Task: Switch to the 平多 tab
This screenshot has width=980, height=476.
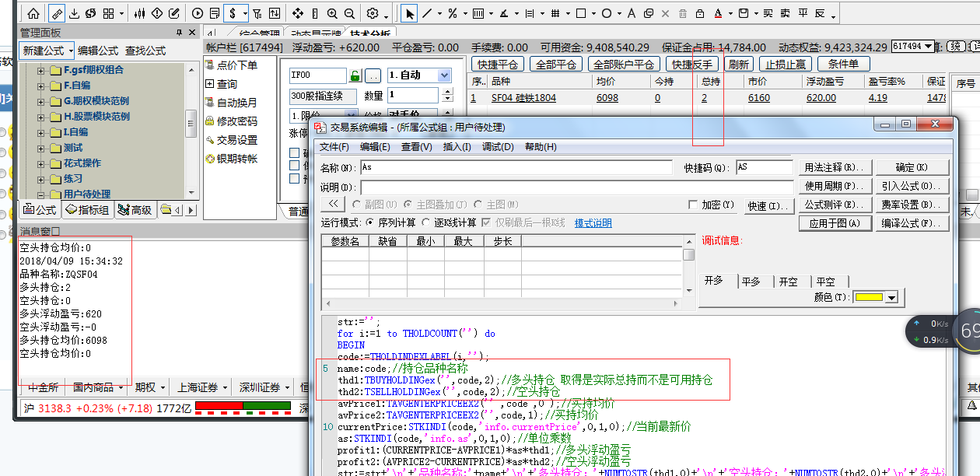Action: 751,282
